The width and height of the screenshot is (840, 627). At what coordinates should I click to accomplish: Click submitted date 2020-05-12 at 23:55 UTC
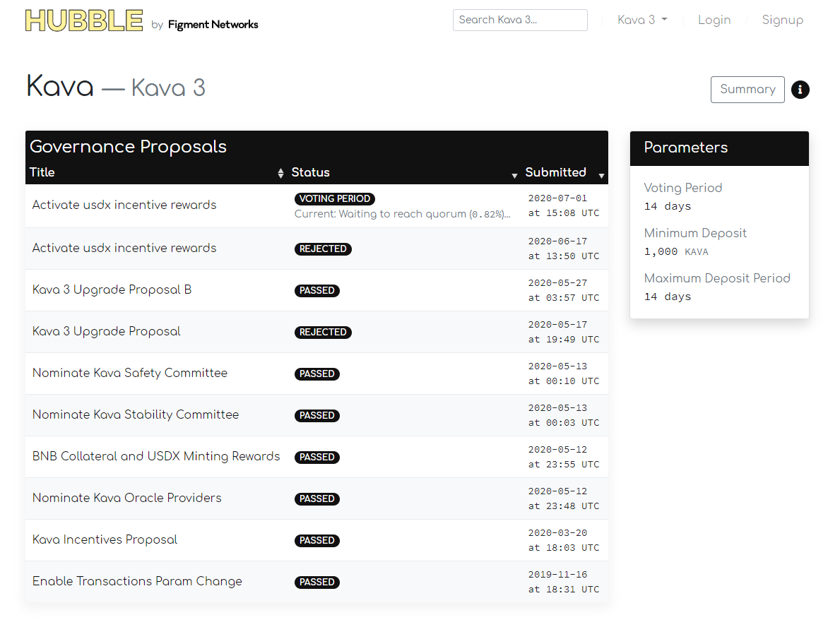564,458
